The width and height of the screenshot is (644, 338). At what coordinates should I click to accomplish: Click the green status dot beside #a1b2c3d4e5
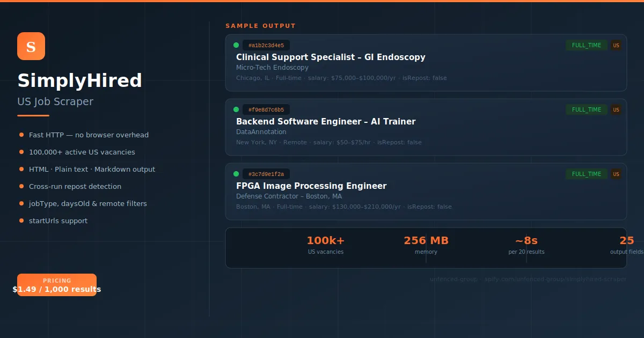[236, 45]
